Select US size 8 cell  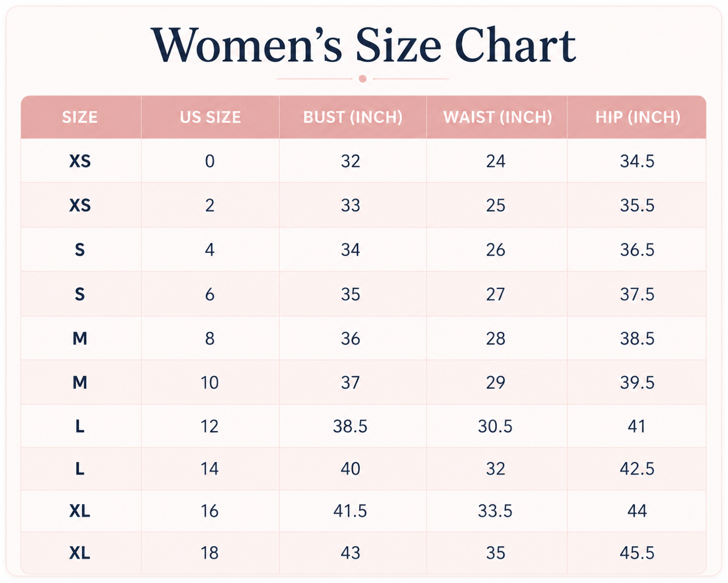pos(210,339)
